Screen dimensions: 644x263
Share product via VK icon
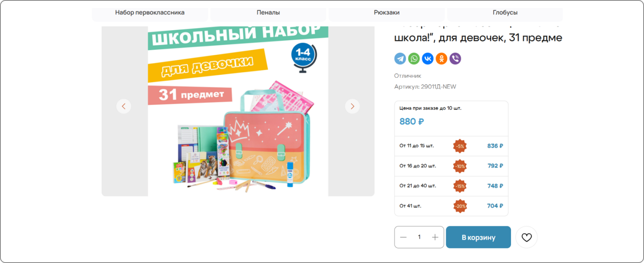tap(428, 59)
